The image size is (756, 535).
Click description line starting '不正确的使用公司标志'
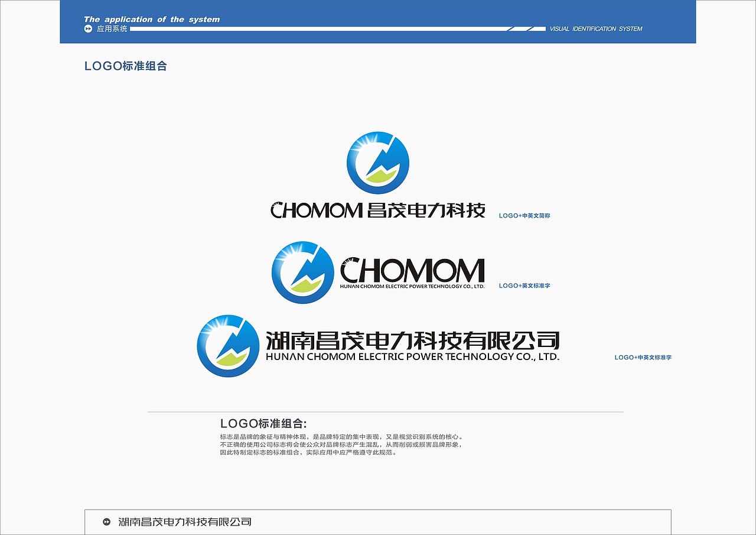click(341, 445)
